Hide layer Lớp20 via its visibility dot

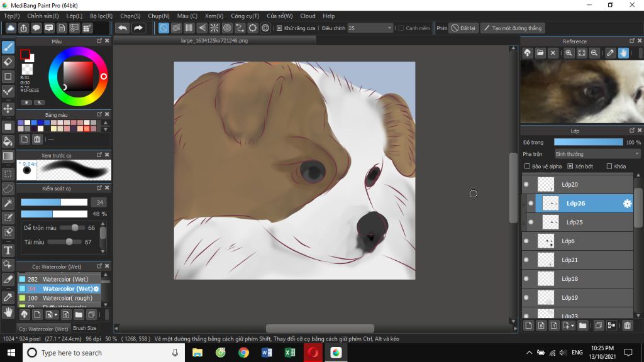point(526,185)
